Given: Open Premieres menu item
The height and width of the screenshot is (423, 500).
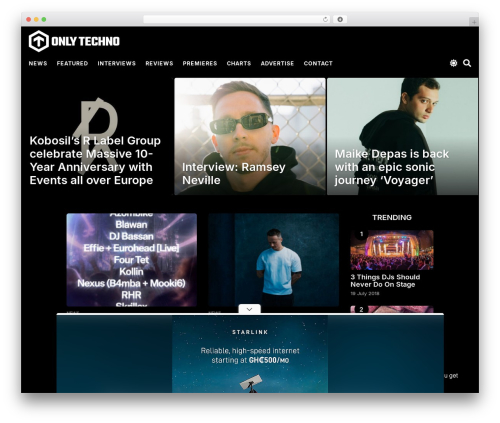Looking at the screenshot, I should tap(200, 63).
